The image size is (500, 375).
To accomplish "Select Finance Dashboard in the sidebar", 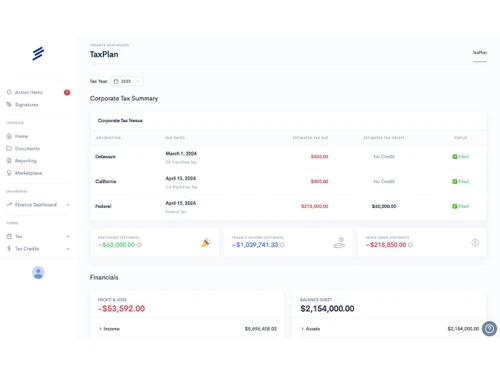I will [x=36, y=205].
